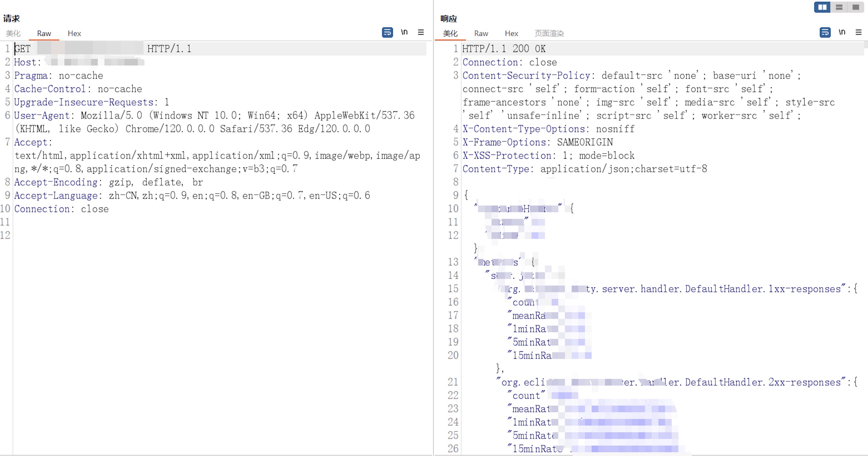The height and width of the screenshot is (456, 868).
Task: Click the Upgrade-Insecure-Requests header
Action: point(92,102)
